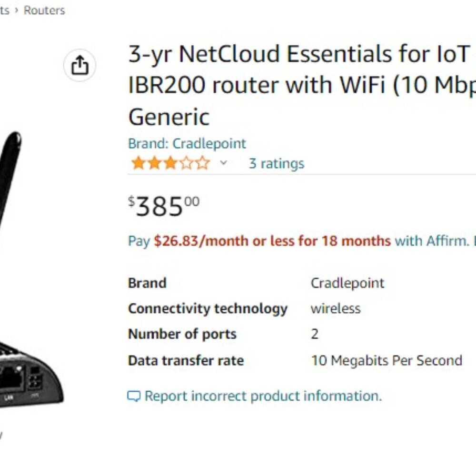Select the third star of the rating display

(170, 163)
